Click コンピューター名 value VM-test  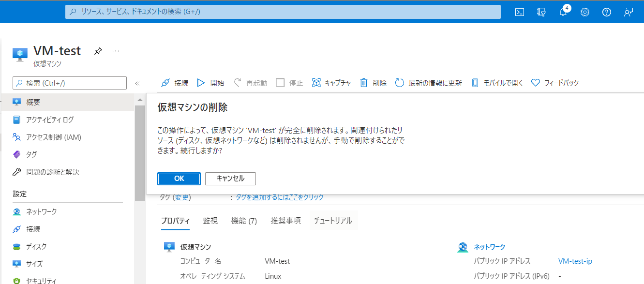[278, 261]
